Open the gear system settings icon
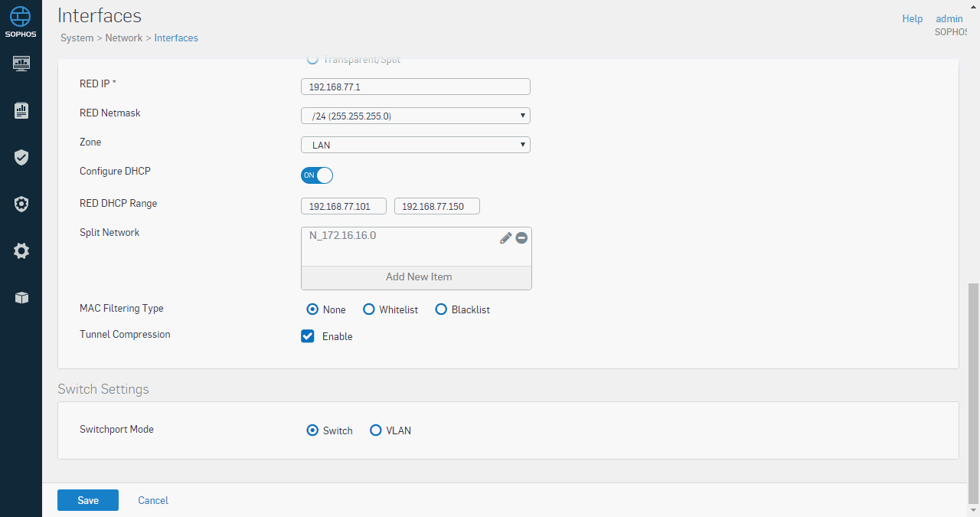 point(21,250)
